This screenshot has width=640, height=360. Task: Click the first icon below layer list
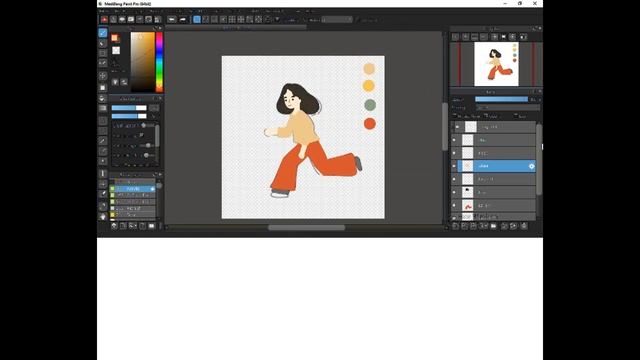coord(456,226)
